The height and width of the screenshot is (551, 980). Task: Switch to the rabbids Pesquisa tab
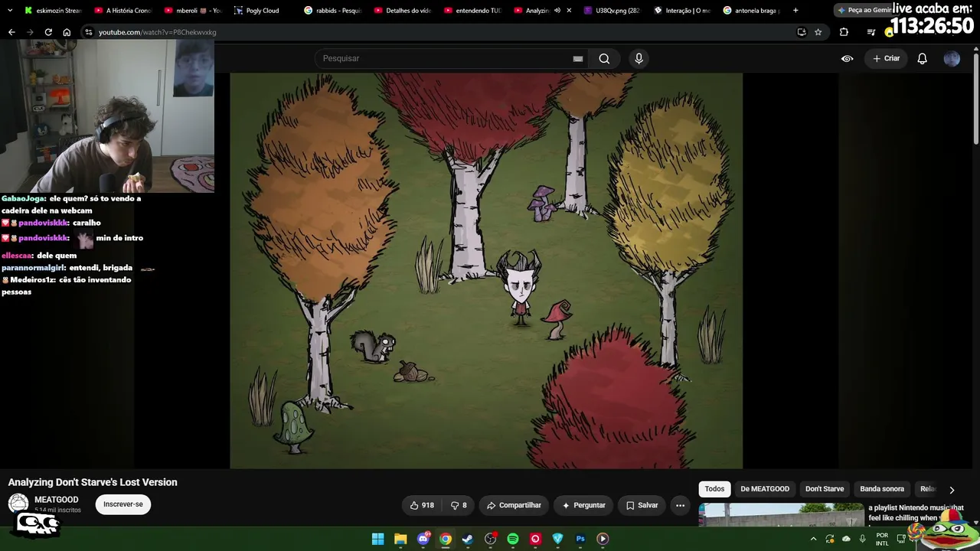332,11
